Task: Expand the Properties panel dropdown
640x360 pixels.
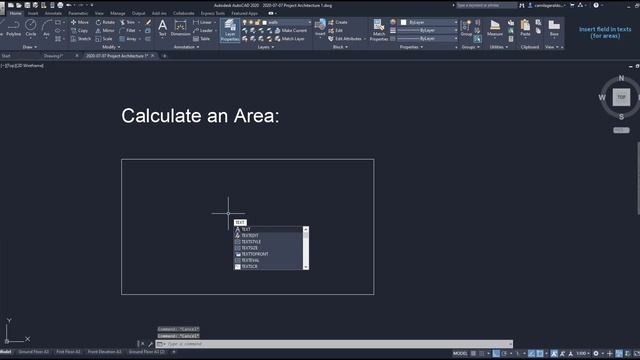Action: (x=411, y=47)
